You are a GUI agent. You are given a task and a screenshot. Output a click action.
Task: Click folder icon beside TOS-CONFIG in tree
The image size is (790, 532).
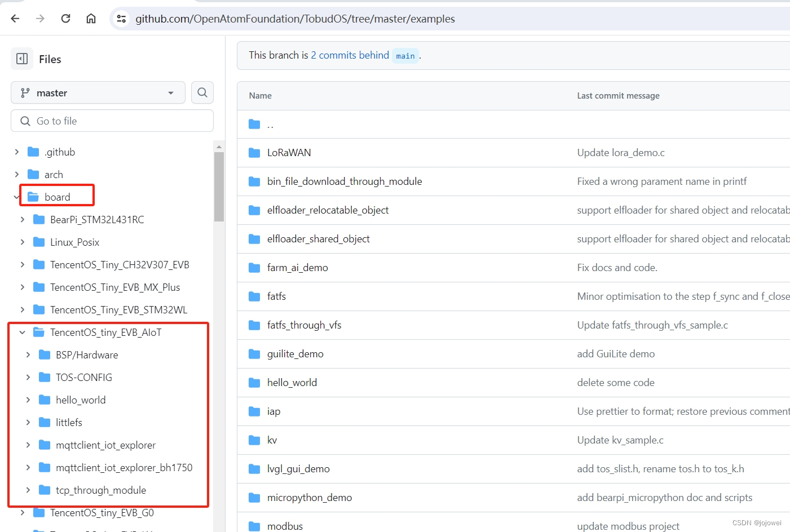(x=45, y=377)
